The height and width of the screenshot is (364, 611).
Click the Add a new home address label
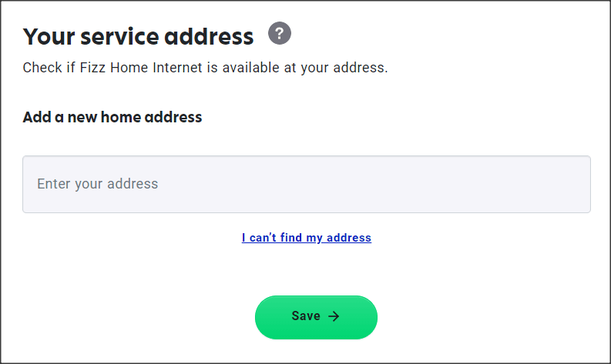point(112,118)
